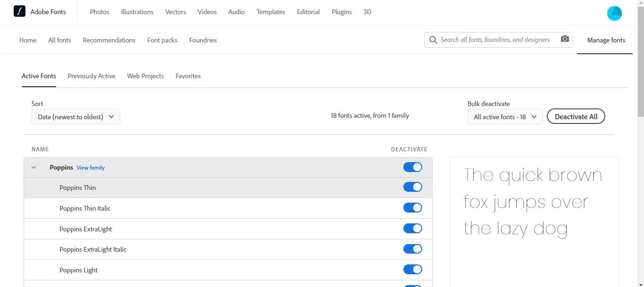Viewport: 644px width, 287px height.
Task: Open the Sort by date dropdown
Action: click(x=76, y=117)
